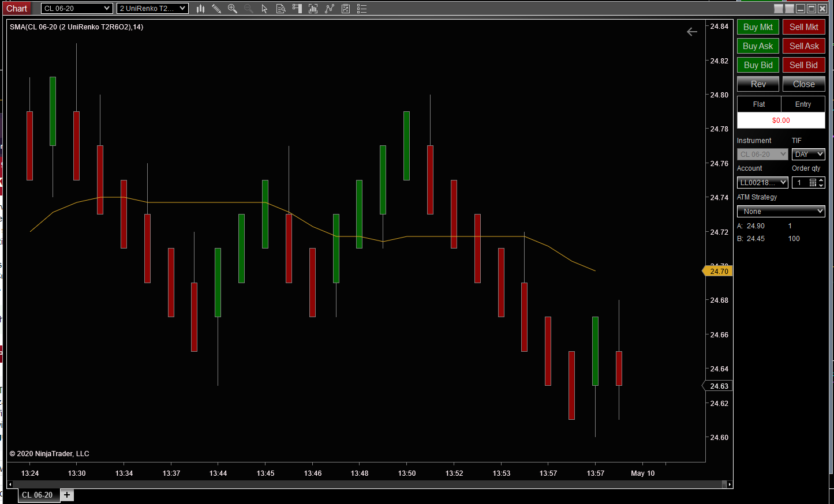Image resolution: width=834 pixels, height=504 pixels.
Task: Increase order quantity with up arrow
Action: click(821, 180)
